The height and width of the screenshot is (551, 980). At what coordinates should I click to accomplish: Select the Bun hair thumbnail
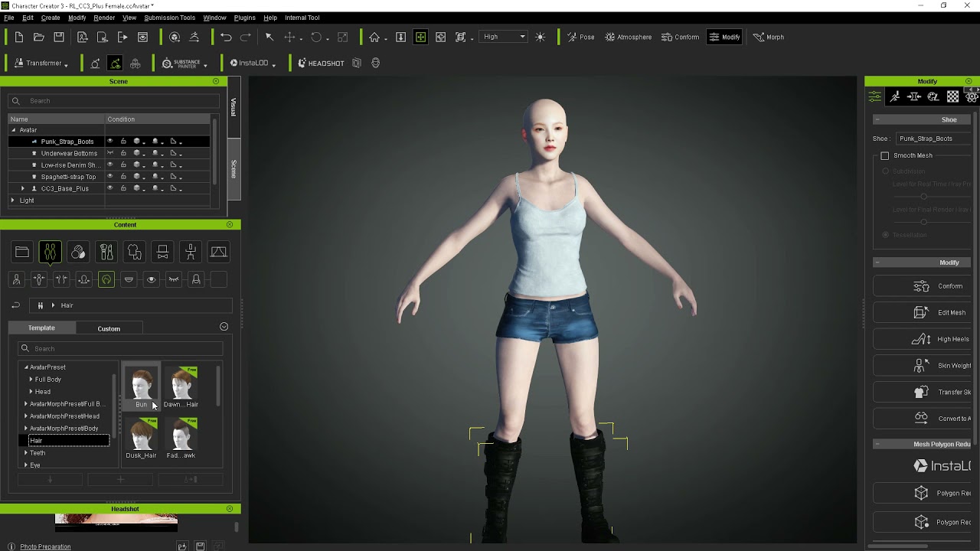click(x=141, y=387)
